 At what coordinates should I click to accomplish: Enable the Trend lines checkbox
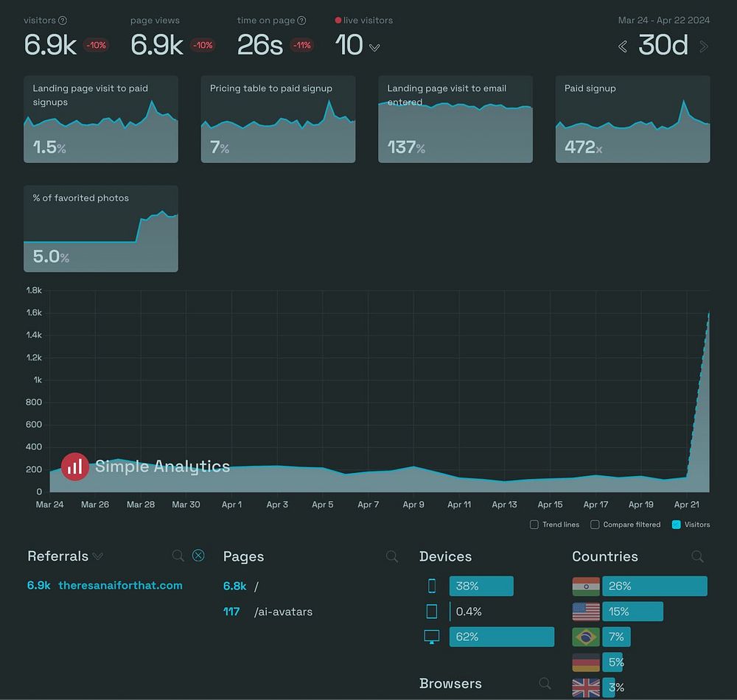[534, 525]
